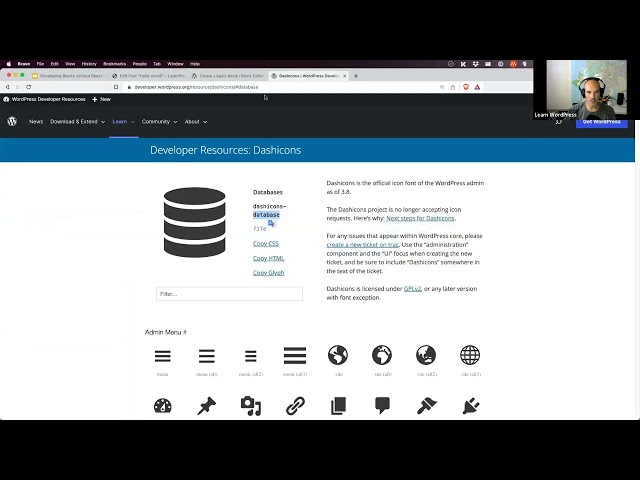This screenshot has width=640, height=480.
Task: Open the GPLv2 license link
Action: click(x=412, y=289)
